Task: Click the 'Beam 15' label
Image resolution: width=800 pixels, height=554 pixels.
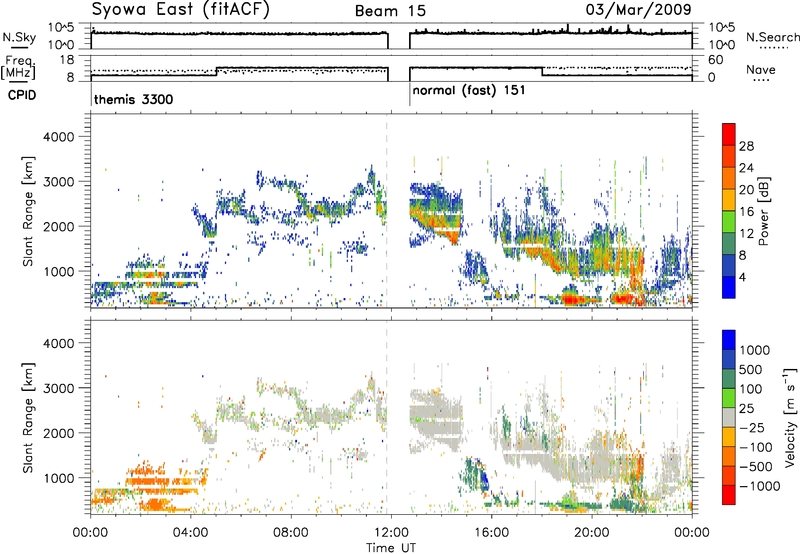Action: (x=390, y=11)
